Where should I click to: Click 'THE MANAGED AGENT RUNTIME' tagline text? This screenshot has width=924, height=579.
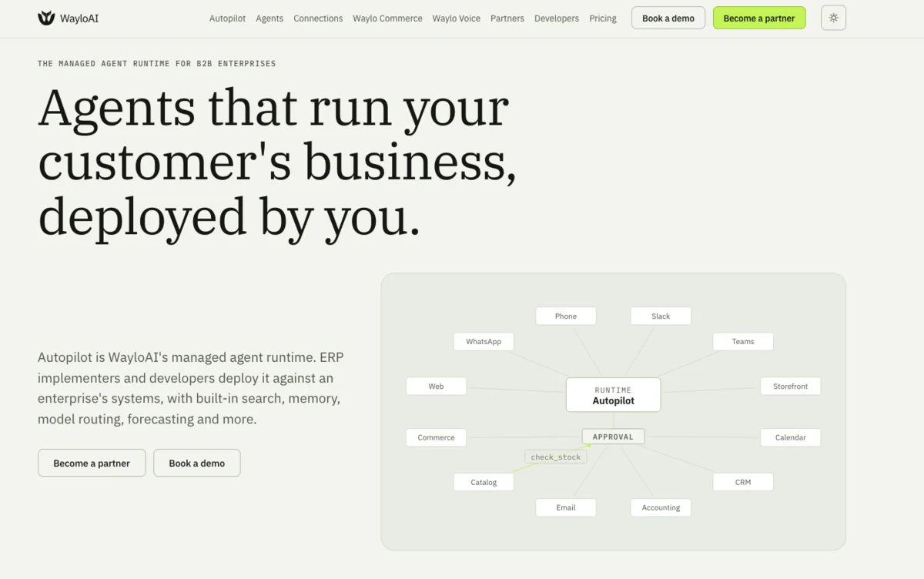click(x=104, y=63)
